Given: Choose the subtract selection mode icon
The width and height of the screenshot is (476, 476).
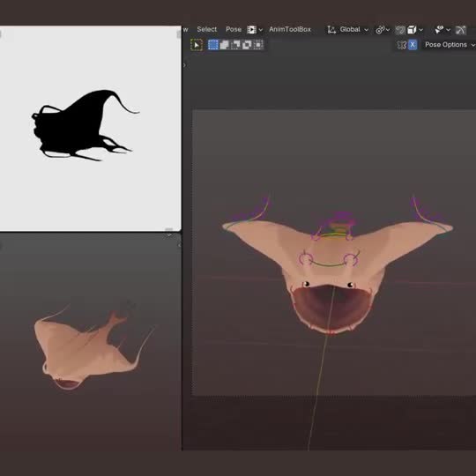Looking at the screenshot, I should [235, 45].
